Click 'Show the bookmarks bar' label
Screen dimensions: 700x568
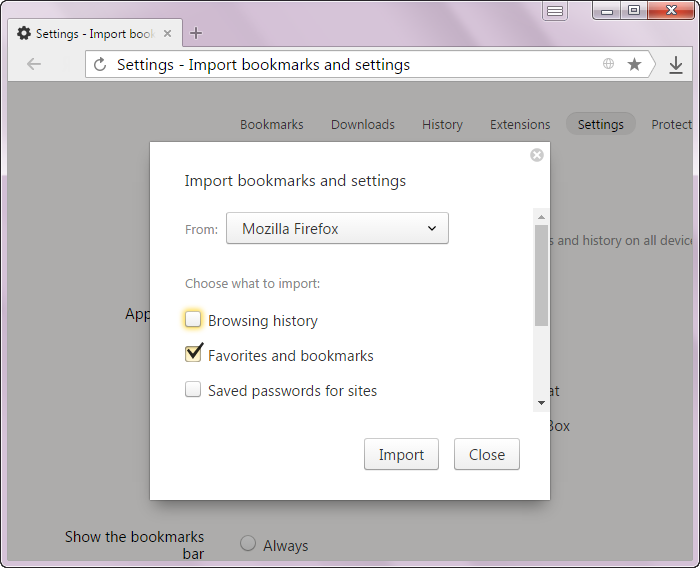(134, 545)
